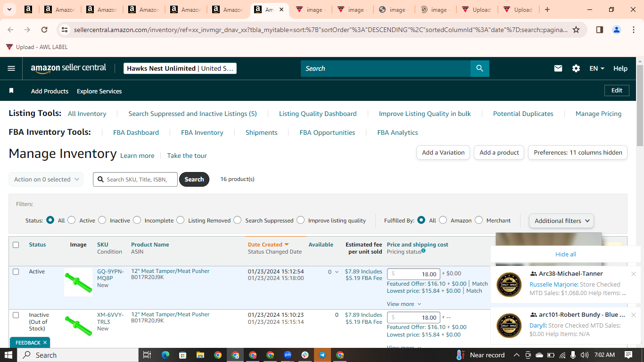Expand View more under the Active listing's price

[404, 304]
